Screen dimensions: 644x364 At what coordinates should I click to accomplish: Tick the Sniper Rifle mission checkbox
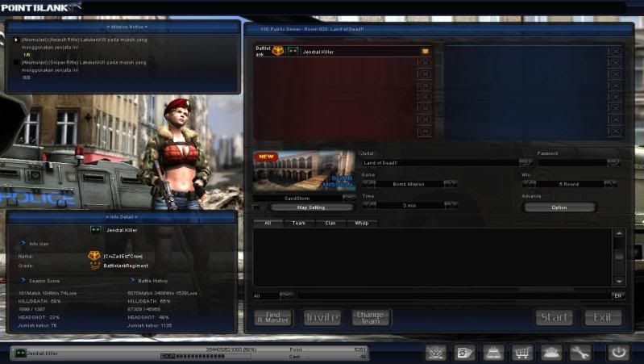pyautogui.click(x=16, y=62)
